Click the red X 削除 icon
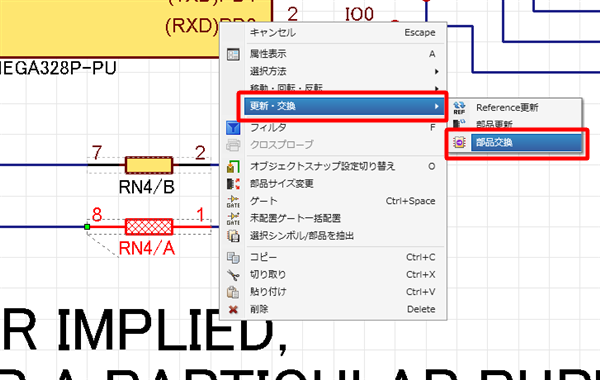 point(233,309)
